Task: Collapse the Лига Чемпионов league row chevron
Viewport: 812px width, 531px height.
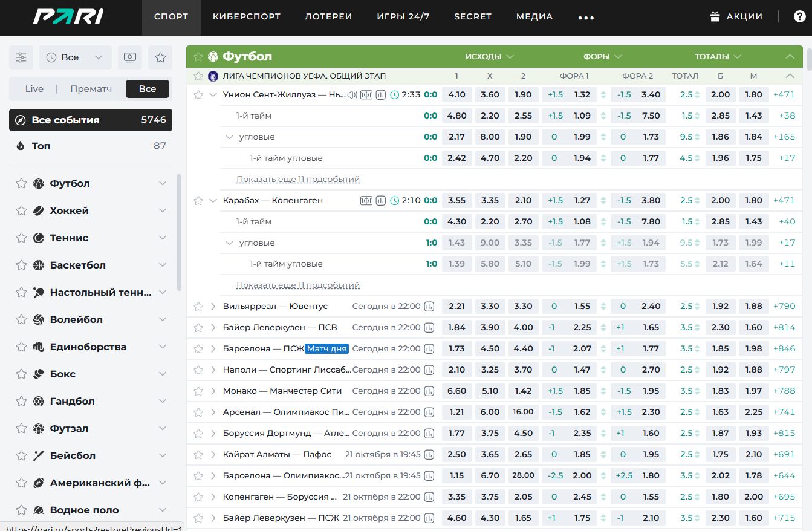Action: [x=790, y=76]
